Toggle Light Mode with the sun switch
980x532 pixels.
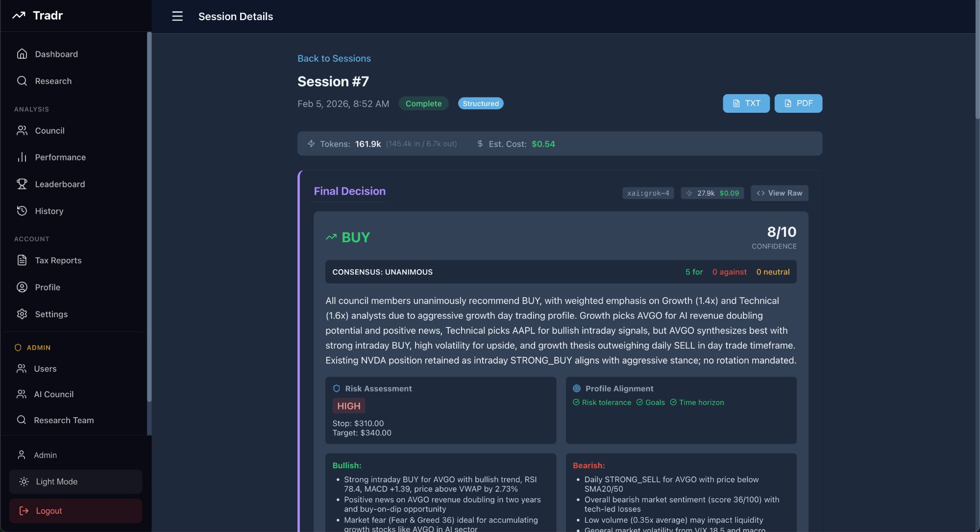[x=24, y=481]
